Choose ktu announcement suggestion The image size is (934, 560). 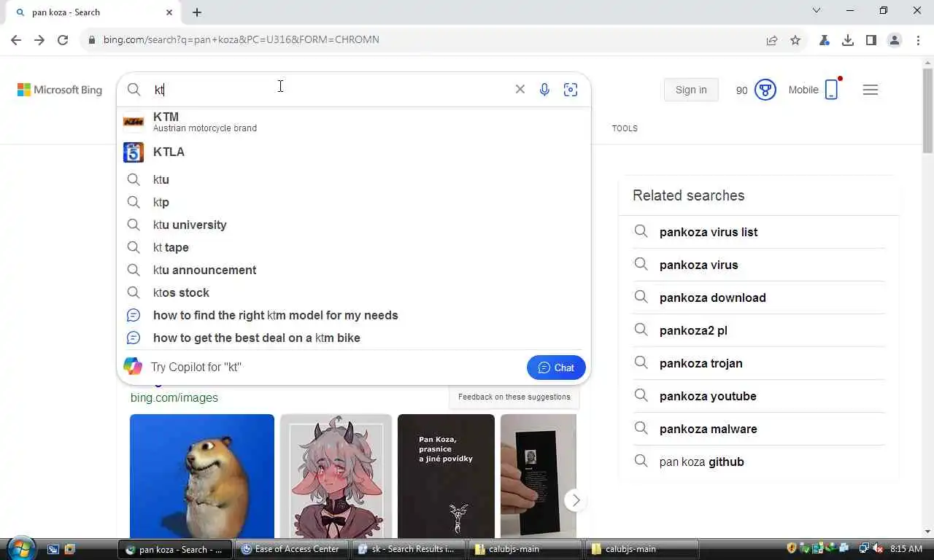click(353, 270)
